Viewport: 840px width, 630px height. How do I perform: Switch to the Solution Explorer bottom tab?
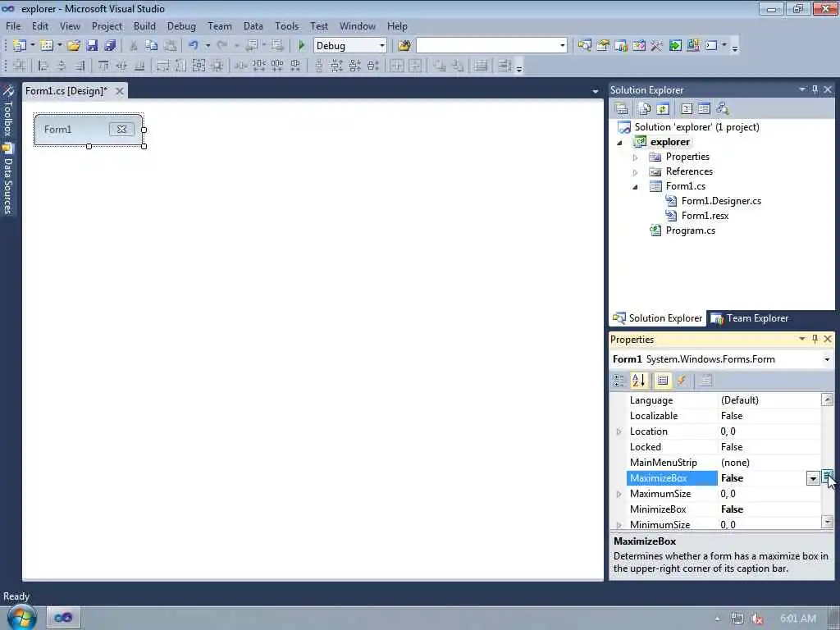coord(657,318)
